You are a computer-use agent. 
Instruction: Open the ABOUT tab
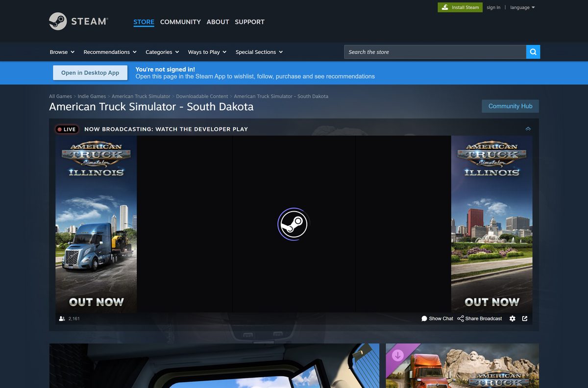[x=218, y=22]
